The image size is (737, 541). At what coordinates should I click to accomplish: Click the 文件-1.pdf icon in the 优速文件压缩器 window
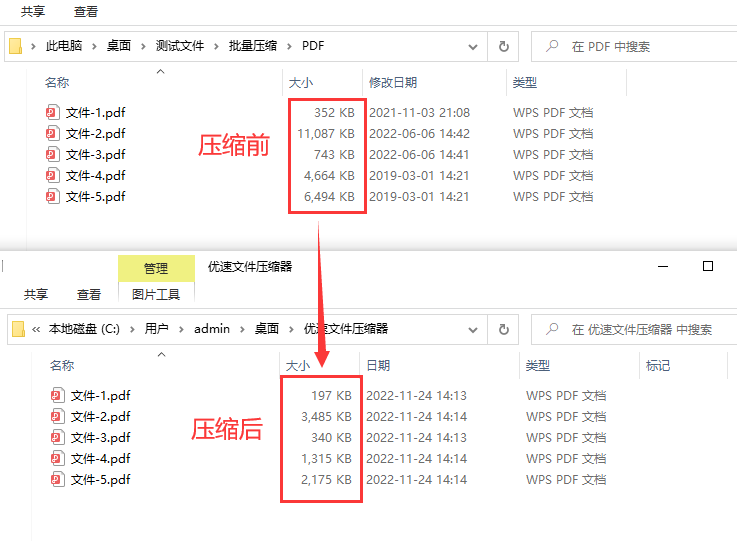(58, 395)
